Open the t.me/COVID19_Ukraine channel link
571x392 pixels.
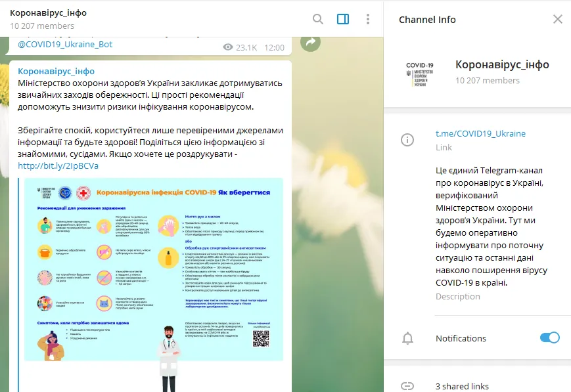tap(480, 133)
